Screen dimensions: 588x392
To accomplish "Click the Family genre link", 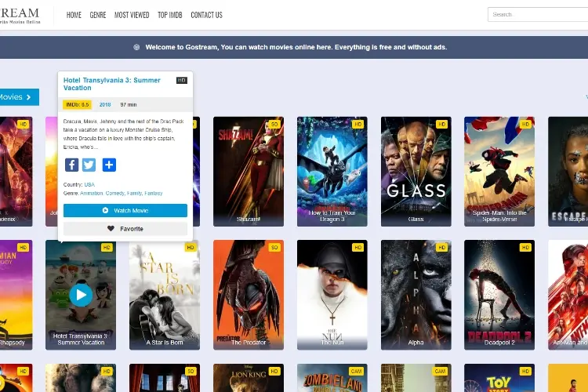I will 134,193.
